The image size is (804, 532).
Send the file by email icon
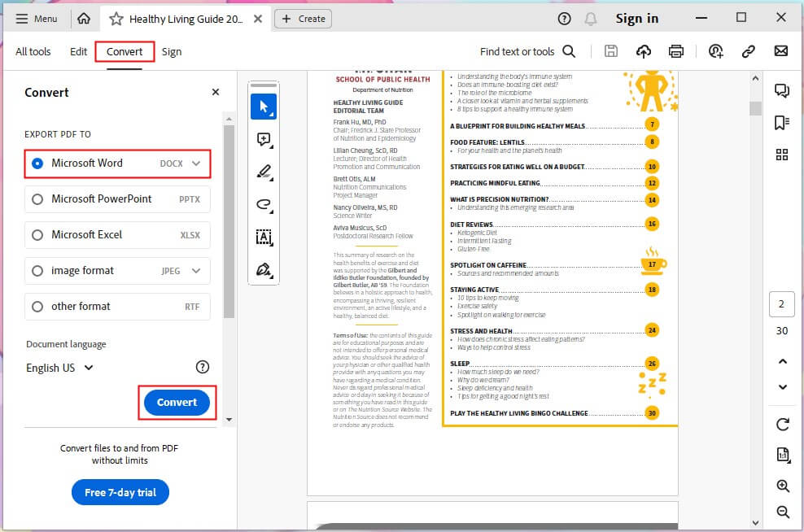point(781,50)
